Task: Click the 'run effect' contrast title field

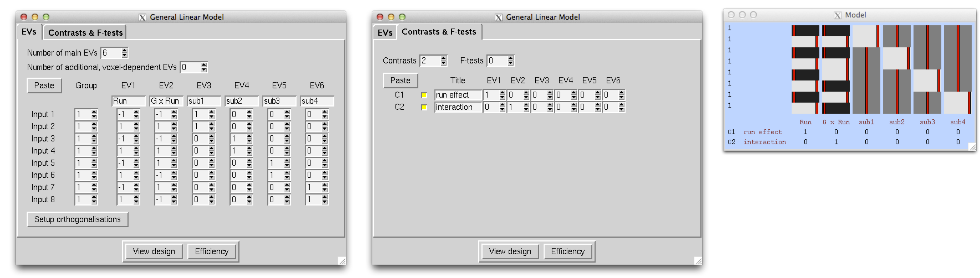Action: click(x=457, y=95)
